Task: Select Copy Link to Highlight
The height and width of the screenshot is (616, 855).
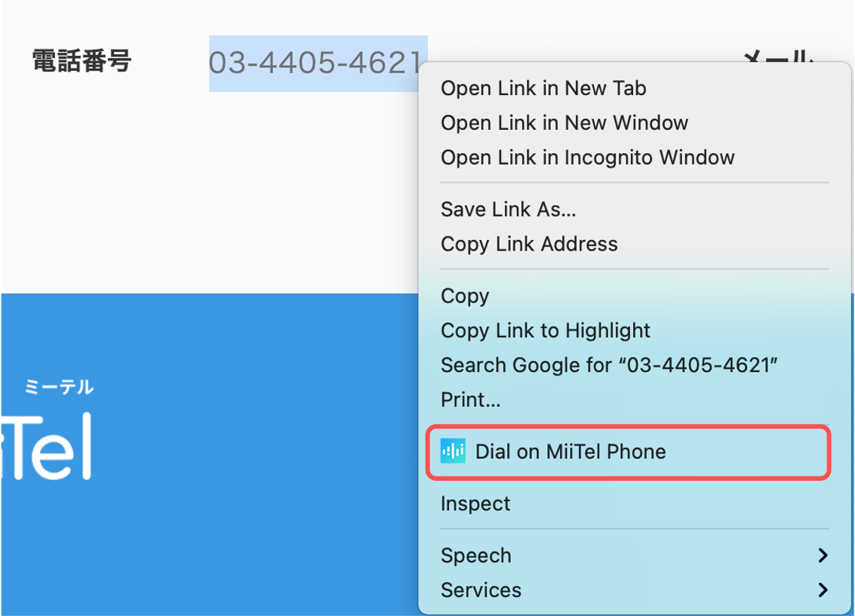Action: tap(546, 330)
